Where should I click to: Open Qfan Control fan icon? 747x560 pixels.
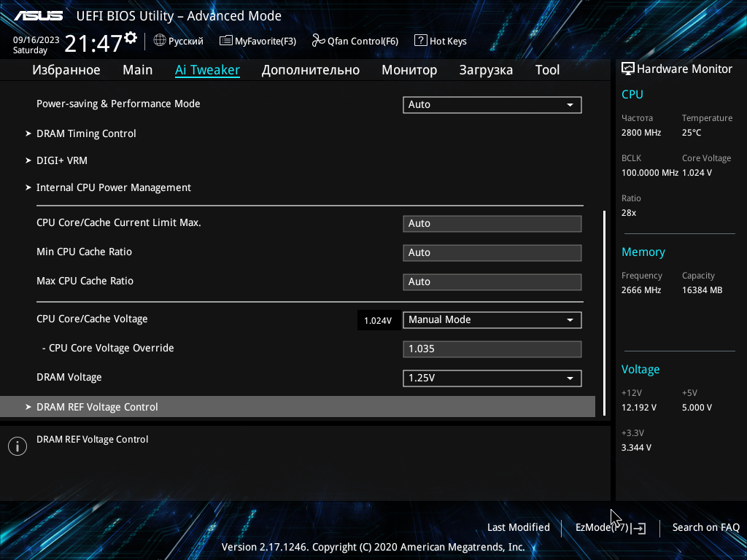click(x=318, y=41)
